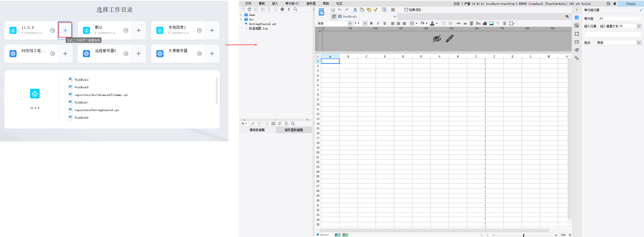
Task: Open recent file reportlets/GettingStarted.cpt
Action: [x=96, y=110]
